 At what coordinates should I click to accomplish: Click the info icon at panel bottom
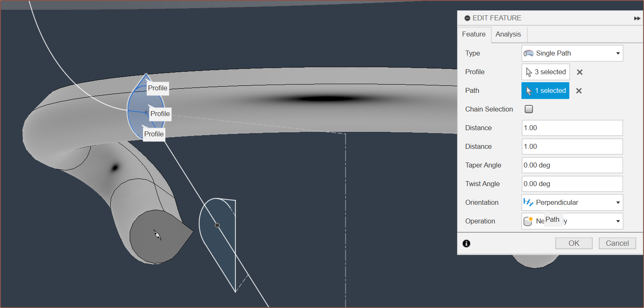[466, 243]
